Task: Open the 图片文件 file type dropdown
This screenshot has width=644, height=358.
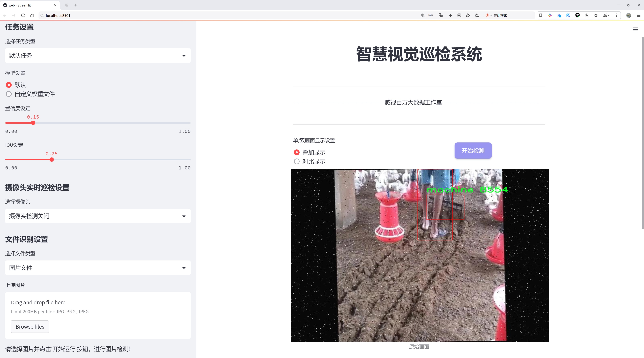Action: point(98,268)
